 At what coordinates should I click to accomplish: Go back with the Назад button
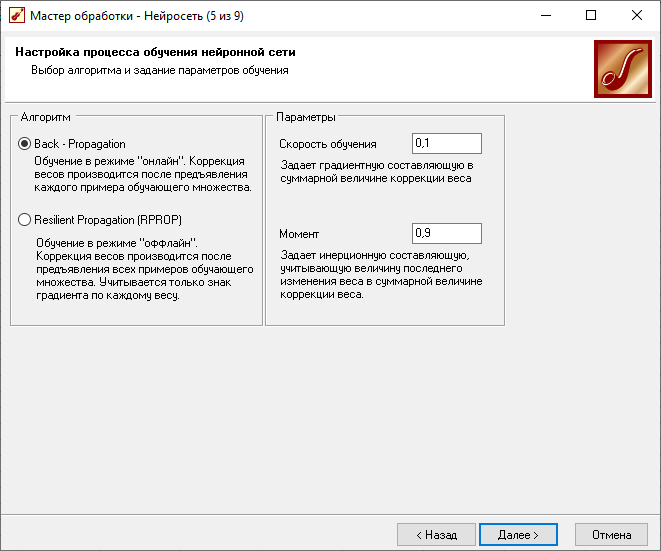[x=436, y=535]
